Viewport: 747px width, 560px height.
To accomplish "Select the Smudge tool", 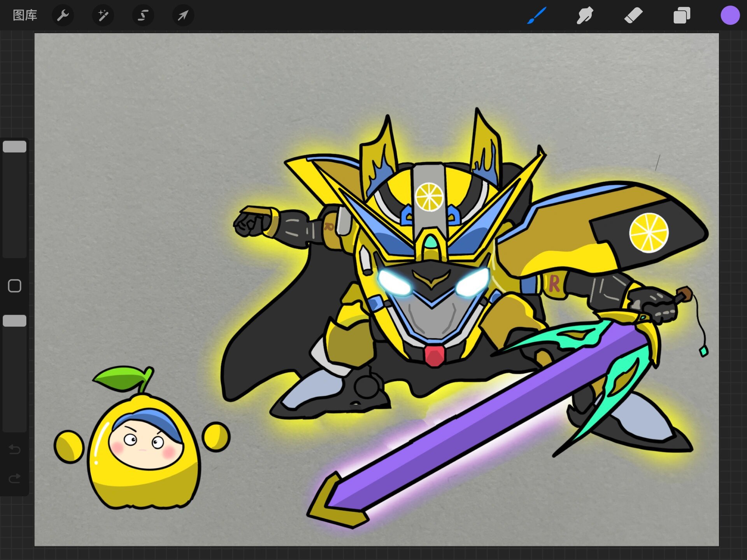I will point(585,16).
